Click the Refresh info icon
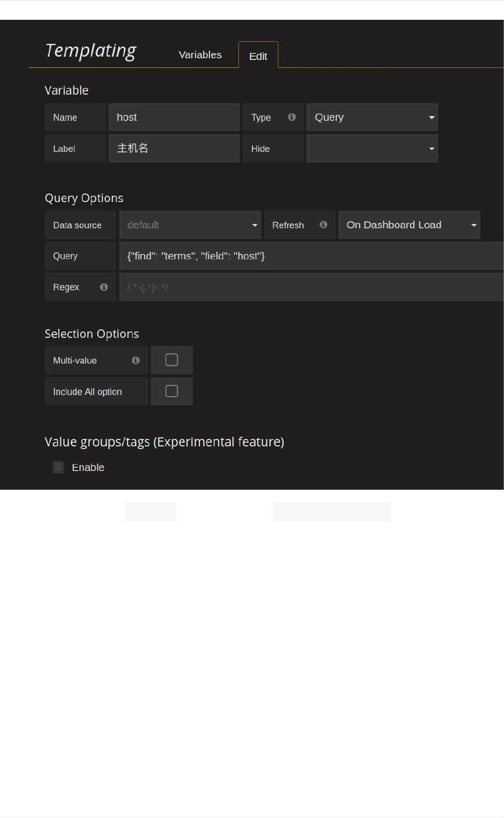Screen dimensions: 504x818 [323, 225]
